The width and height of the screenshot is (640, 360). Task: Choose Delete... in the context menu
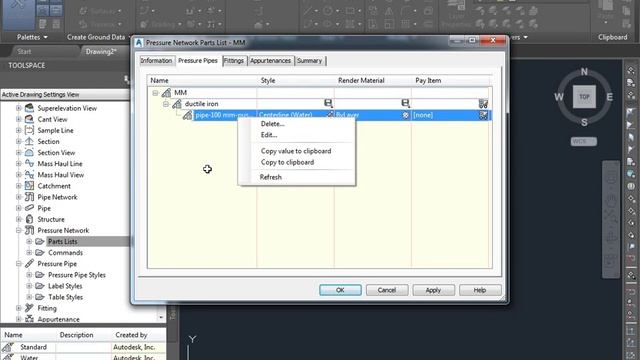(272, 124)
